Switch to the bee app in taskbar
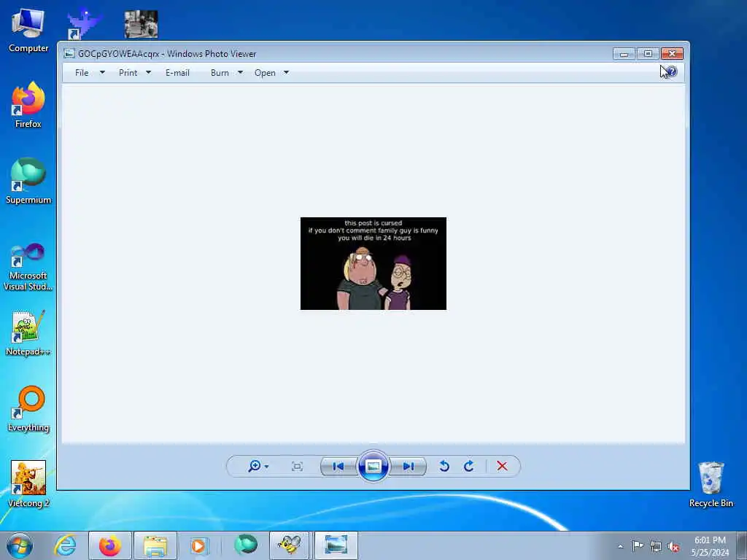Image resolution: width=747 pixels, height=560 pixels. point(290,545)
